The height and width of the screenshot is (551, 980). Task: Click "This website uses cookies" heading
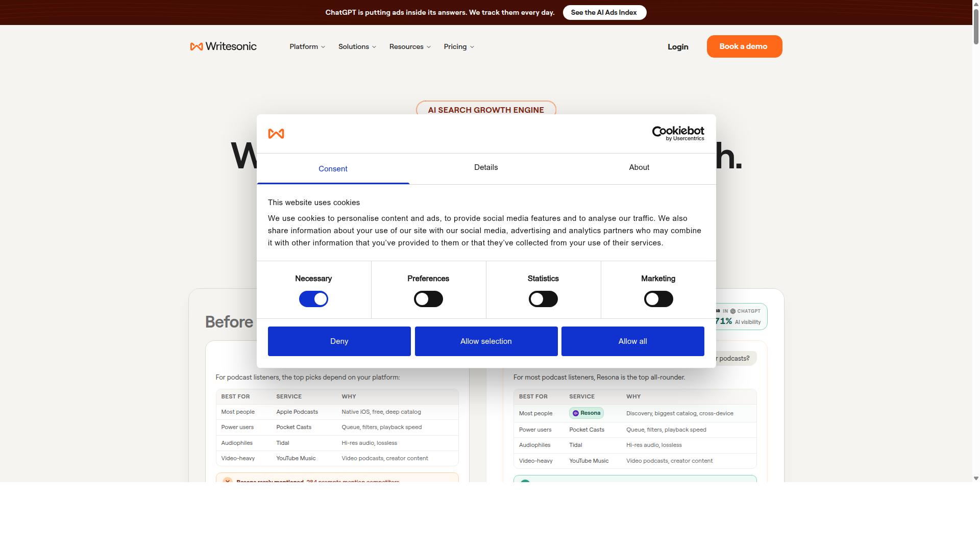click(314, 203)
